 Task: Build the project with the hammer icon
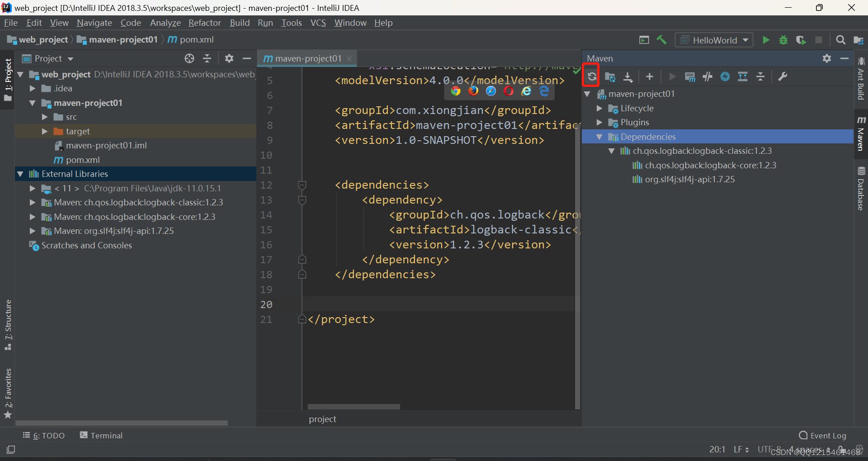pos(661,40)
